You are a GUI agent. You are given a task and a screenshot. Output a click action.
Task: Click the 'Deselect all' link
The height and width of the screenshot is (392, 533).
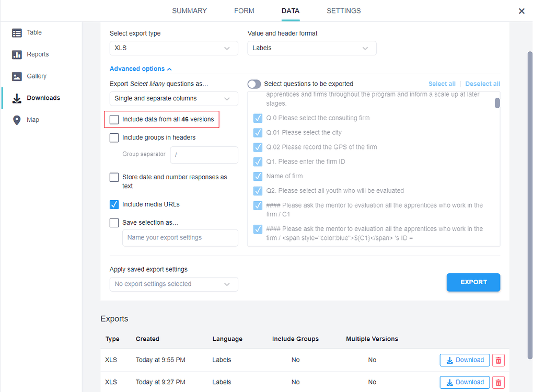tap(482, 83)
